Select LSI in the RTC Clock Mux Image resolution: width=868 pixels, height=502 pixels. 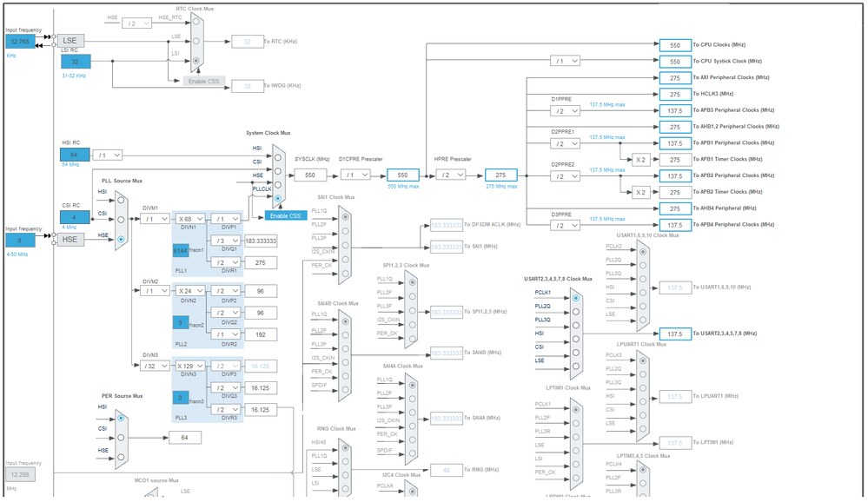pos(196,61)
